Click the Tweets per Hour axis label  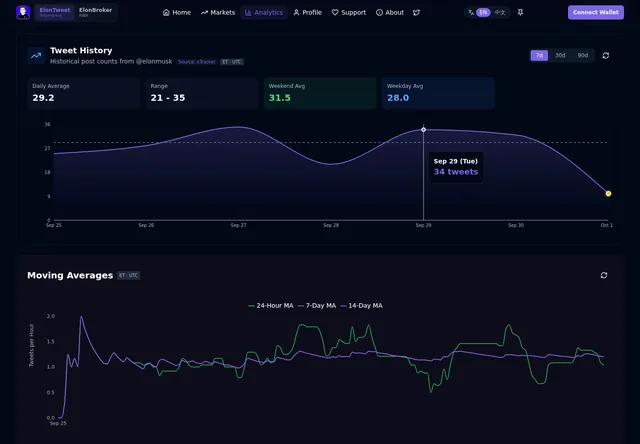(x=31, y=345)
